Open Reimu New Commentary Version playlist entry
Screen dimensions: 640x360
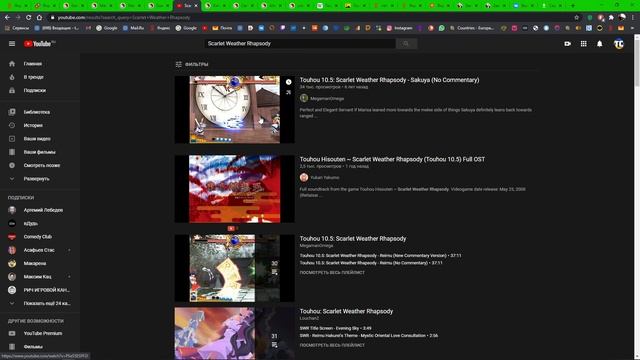(x=380, y=256)
